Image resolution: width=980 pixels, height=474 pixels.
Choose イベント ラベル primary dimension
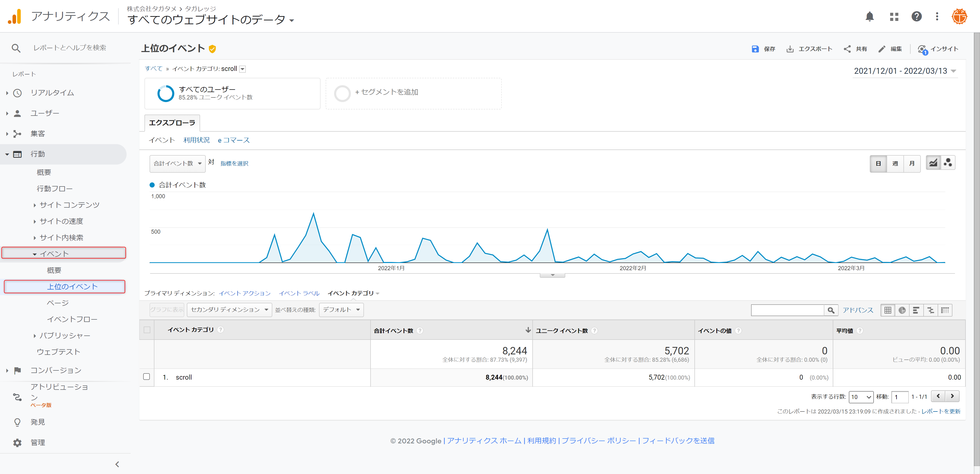coord(299,293)
